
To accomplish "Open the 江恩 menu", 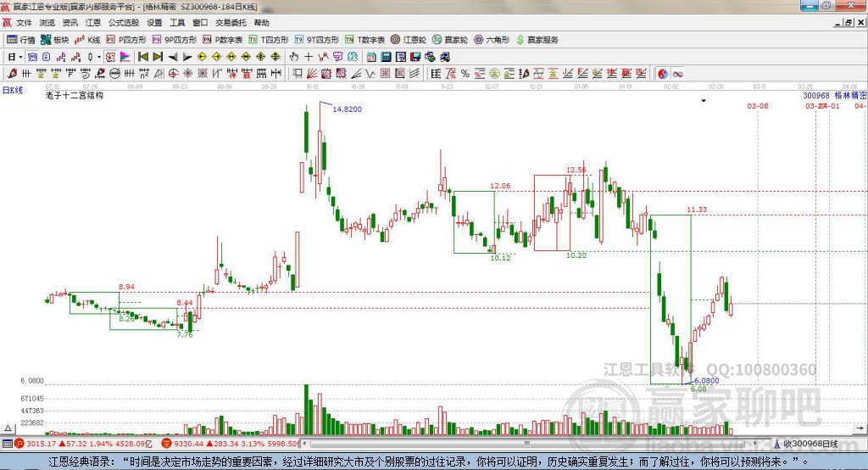I will (x=93, y=23).
